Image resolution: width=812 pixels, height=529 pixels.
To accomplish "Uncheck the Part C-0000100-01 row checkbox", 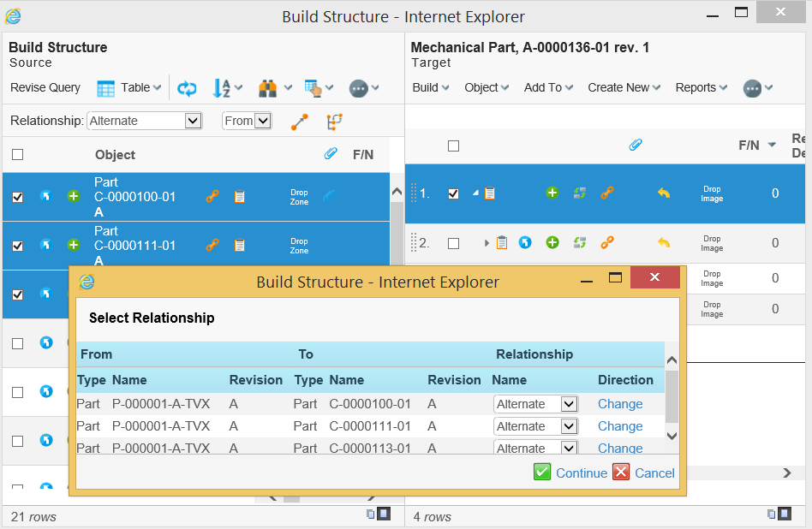I will [18, 197].
